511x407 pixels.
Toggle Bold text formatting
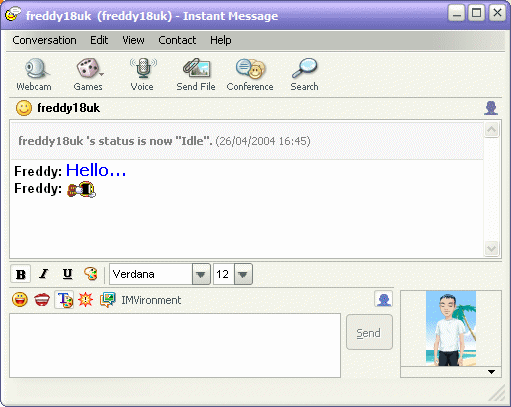coord(21,274)
